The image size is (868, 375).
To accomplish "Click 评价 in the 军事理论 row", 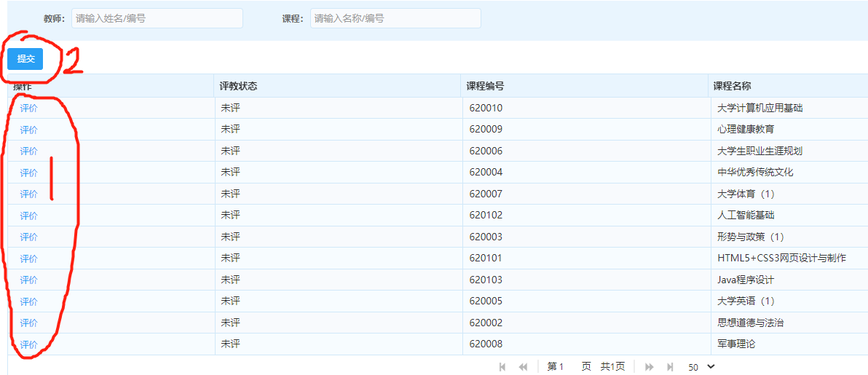I will click(28, 344).
